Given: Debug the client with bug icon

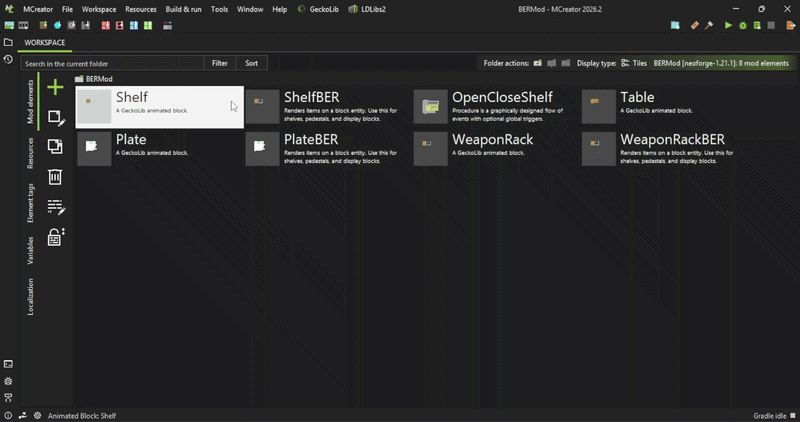Looking at the screenshot, I should [x=743, y=26].
